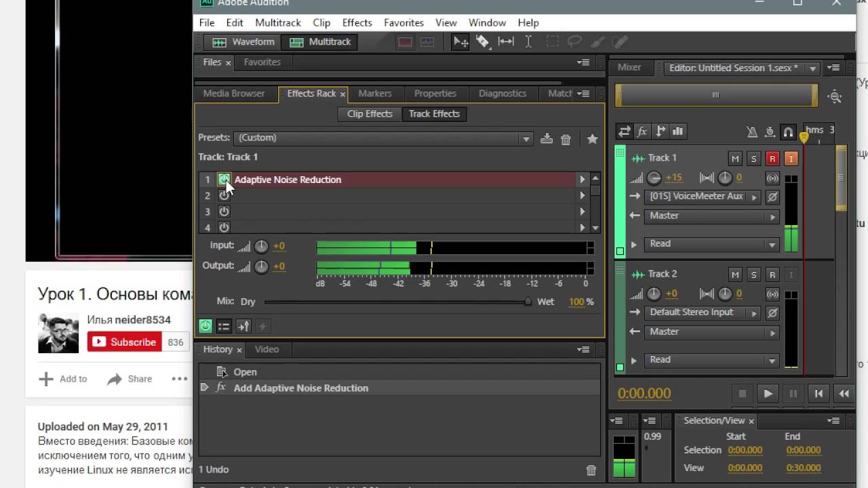Toggle polarity reverse on Track 1

(772, 197)
